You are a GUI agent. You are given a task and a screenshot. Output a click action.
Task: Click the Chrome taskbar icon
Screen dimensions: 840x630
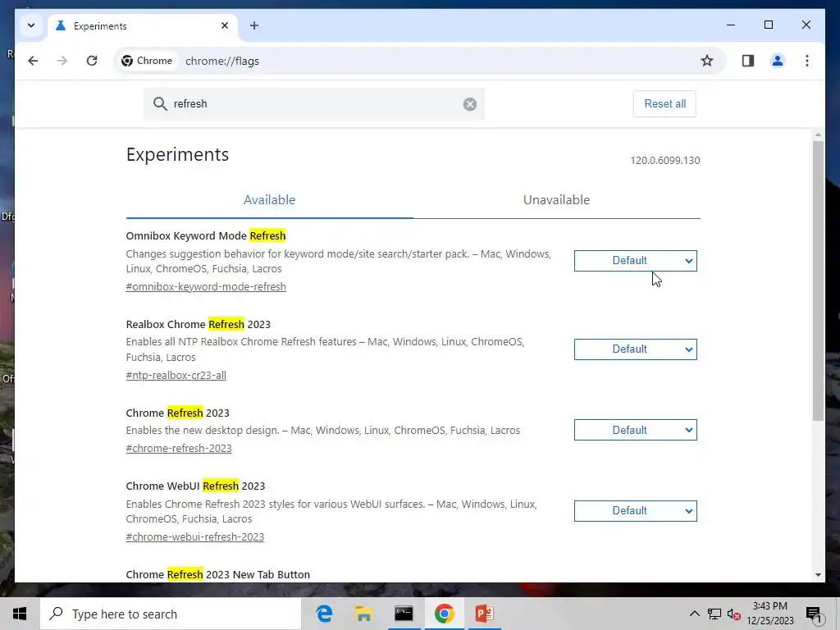pos(444,614)
